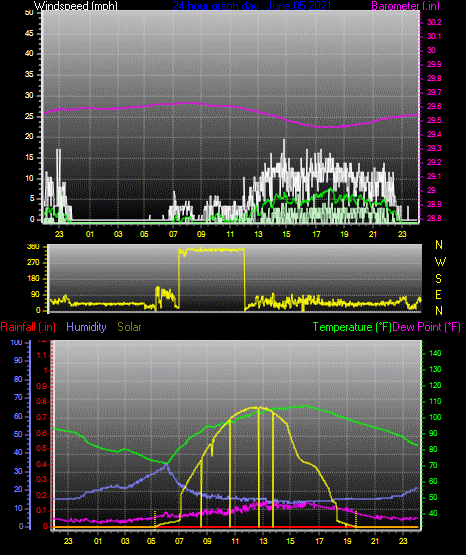Click the "29.5" barometer axis value

pyautogui.click(x=434, y=121)
